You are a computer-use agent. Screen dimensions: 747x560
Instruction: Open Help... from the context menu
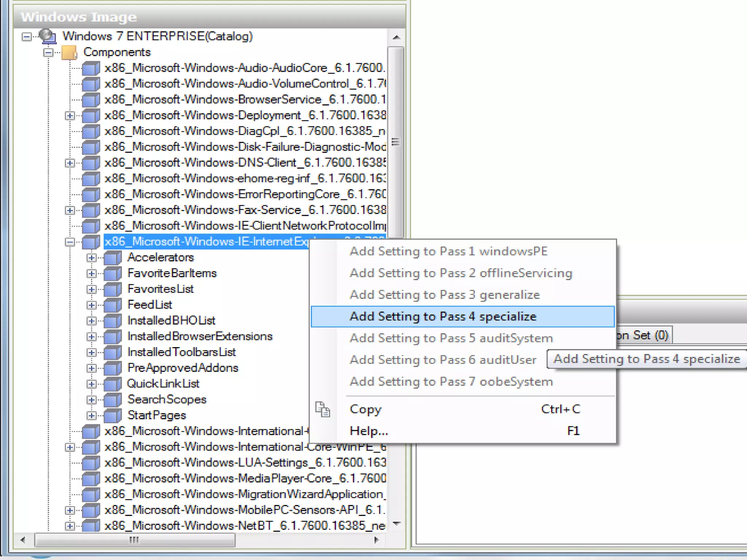pos(463,431)
